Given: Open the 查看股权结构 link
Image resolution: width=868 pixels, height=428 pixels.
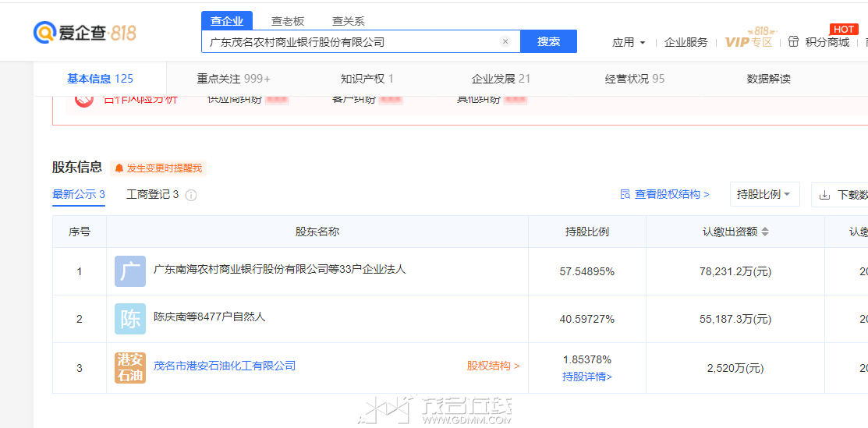Looking at the screenshot, I should pos(671,194).
